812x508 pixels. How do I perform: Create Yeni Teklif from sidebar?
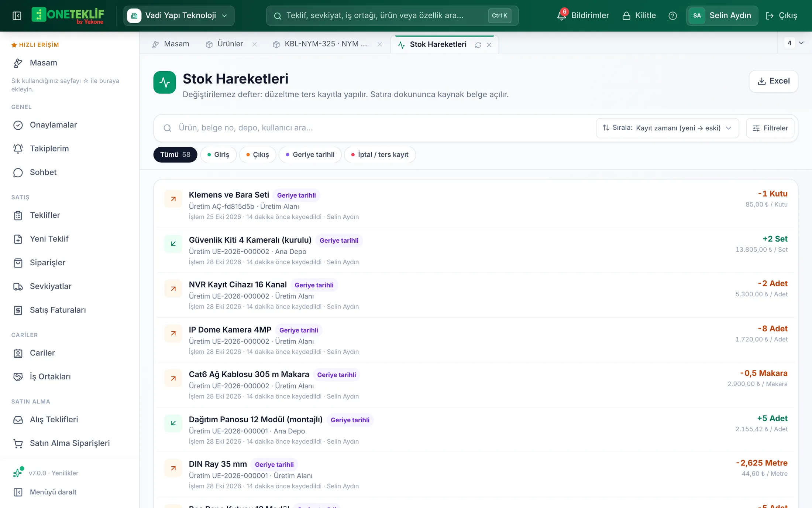tap(70, 239)
